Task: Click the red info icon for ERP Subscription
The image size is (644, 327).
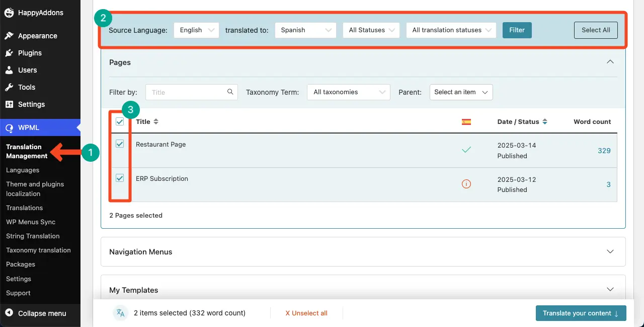Action: [x=466, y=184]
